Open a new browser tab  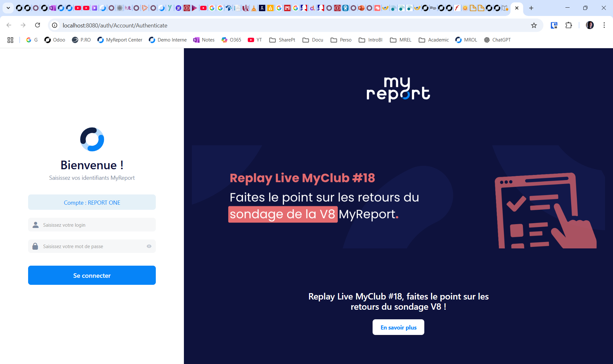pos(531,8)
